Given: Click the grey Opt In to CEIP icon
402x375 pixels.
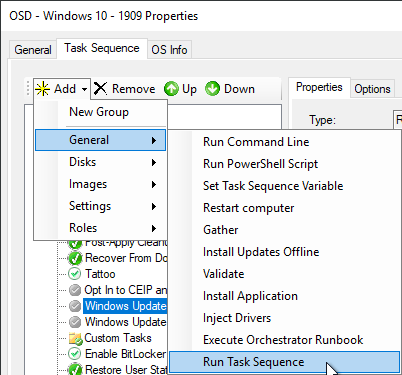Looking at the screenshot, I should tap(75, 290).
